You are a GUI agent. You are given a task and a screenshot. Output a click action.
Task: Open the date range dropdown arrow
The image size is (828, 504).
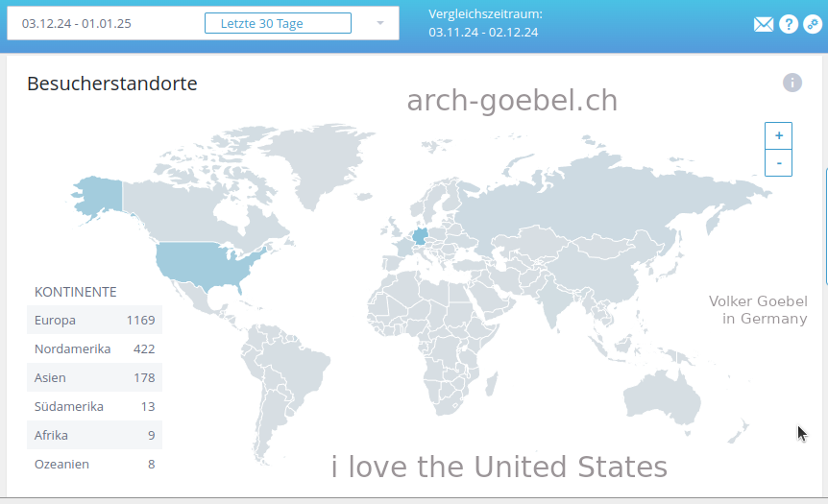pyautogui.click(x=380, y=23)
